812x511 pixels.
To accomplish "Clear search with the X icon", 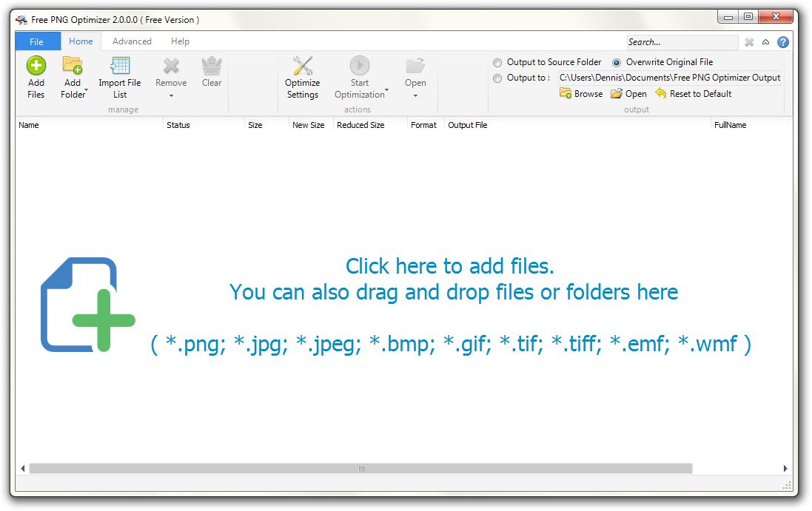I will tap(749, 42).
